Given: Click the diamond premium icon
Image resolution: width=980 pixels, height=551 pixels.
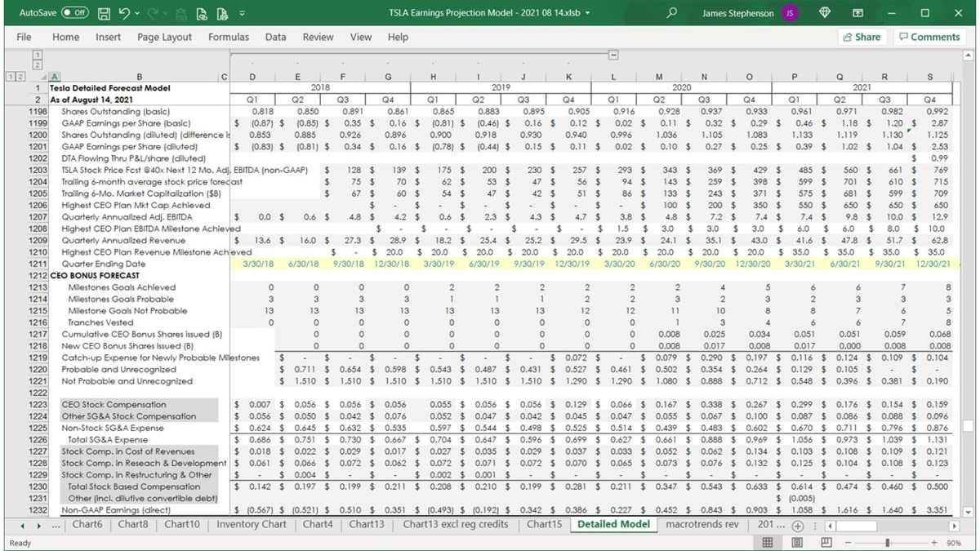Looking at the screenshot, I should 824,13.
